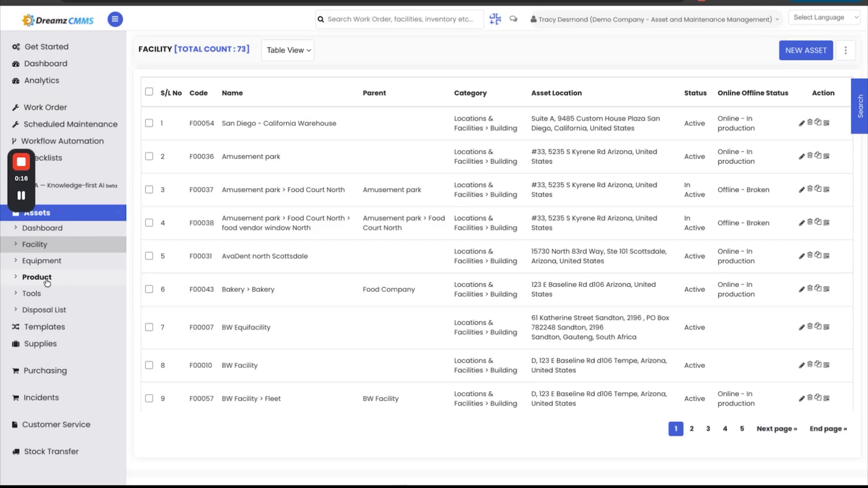Viewport: 868px width, 488px height.
Task: Click the End page link
Action: point(828,429)
